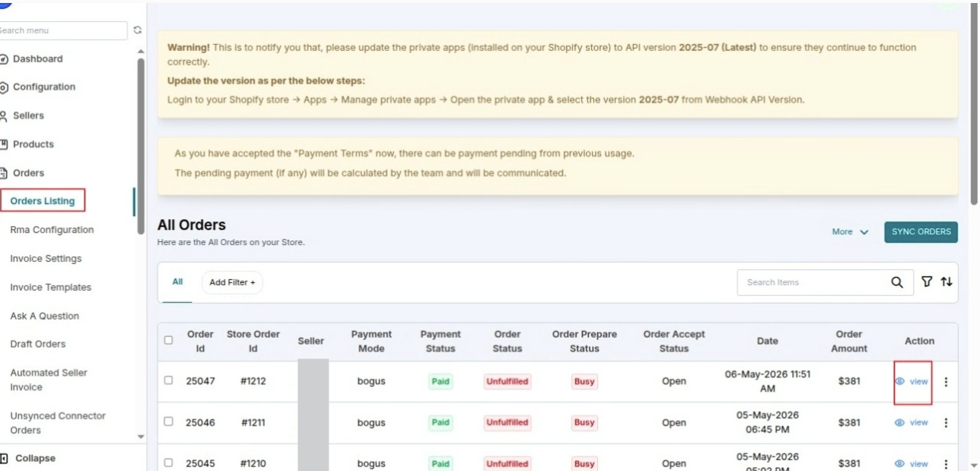Click date 06-May-2026 11:51 AM
Image resolution: width=980 pixels, height=471 pixels.
(x=768, y=382)
